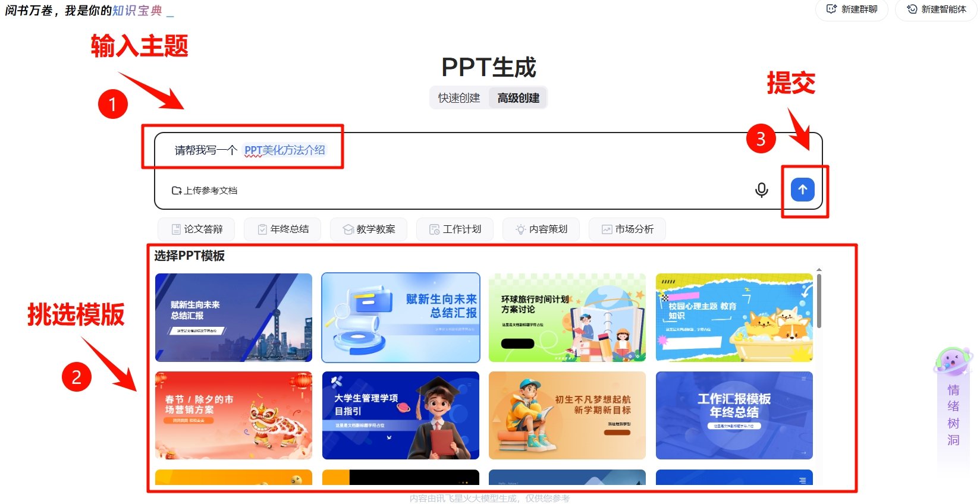Screen dimensions: 980x504
Task: Click the 市场分析 chart icon
Action: (x=607, y=229)
